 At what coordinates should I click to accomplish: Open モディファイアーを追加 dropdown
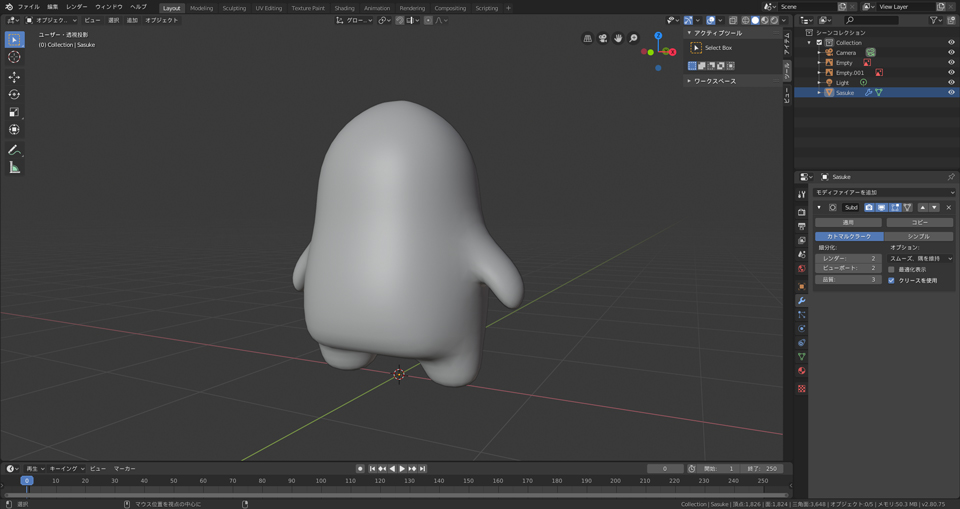click(x=884, y=192)
